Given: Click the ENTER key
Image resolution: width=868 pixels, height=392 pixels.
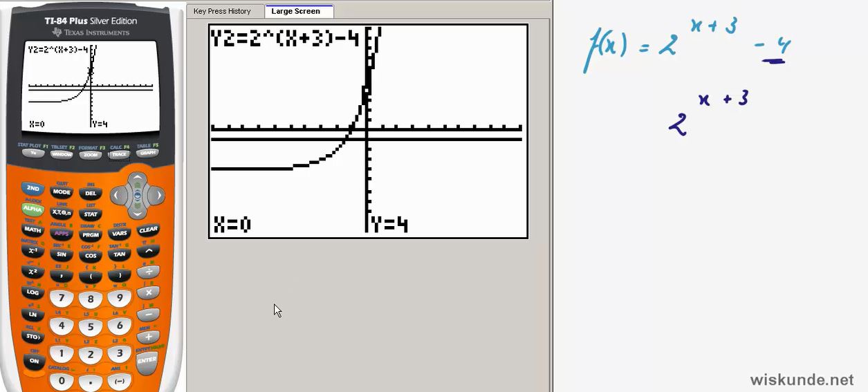Looking at the screenshot, I should 147,360.
